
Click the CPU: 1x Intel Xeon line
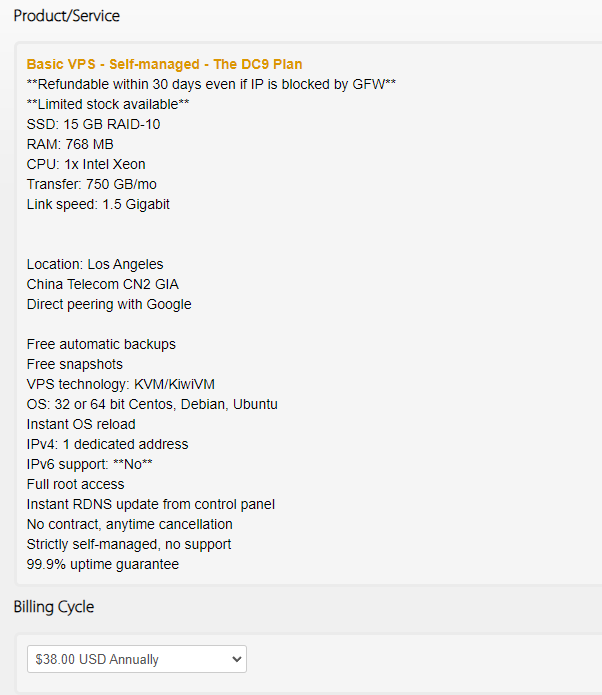pyautogui.click(x=86, y=164)
